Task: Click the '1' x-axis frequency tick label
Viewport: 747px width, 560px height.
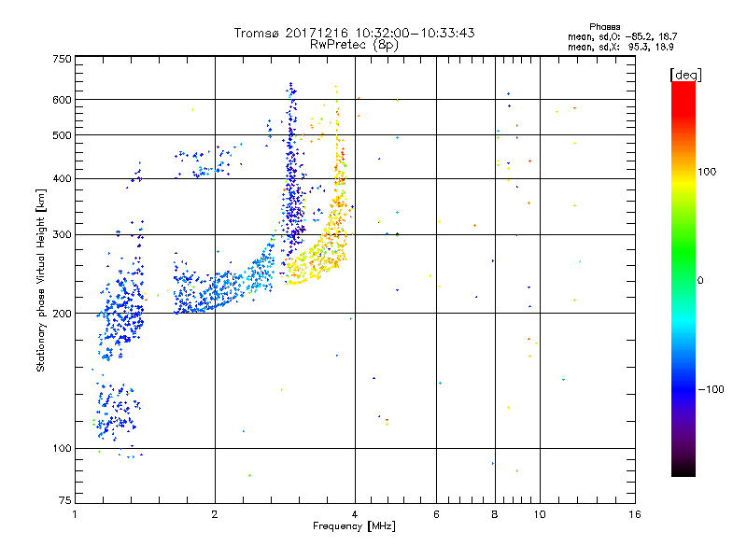Action: pyautogui.click(x=75, y=514)
